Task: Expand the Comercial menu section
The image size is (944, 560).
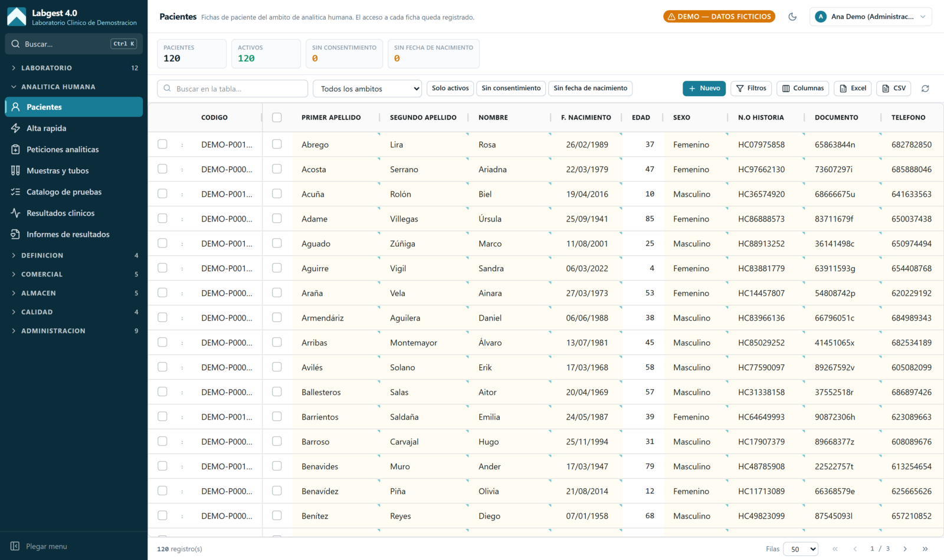Action: tap(74, 274)
